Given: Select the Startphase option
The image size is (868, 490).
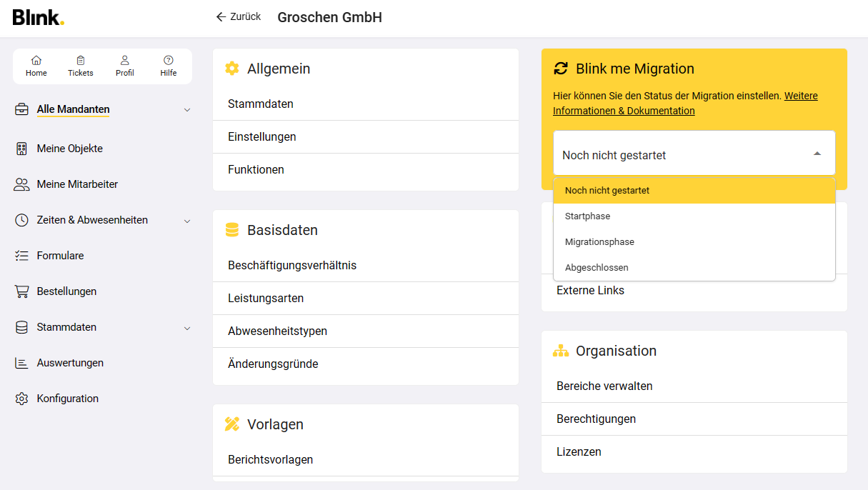Looking at the screenshot, I should pyautogui.click(x=587, y=216).
